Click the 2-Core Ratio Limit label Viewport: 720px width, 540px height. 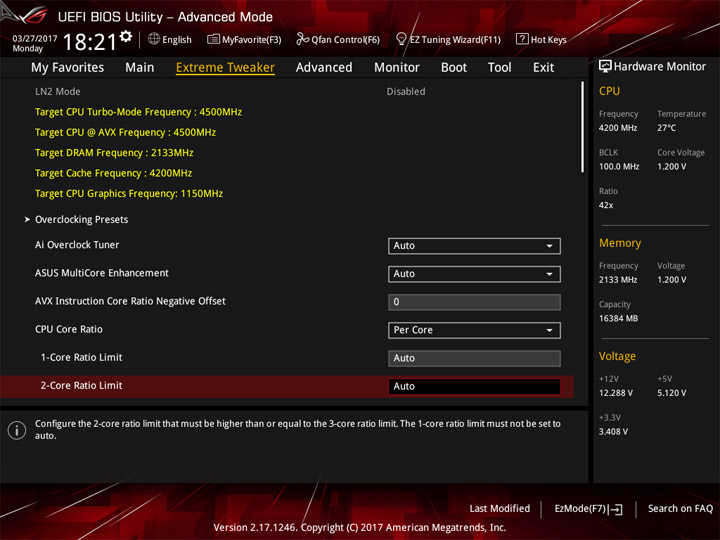pyautogui.click(x=81, y=385)
